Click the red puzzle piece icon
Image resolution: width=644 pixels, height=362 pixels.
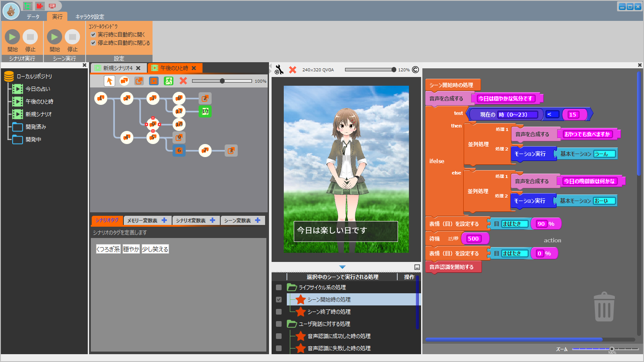coord(40,6)
